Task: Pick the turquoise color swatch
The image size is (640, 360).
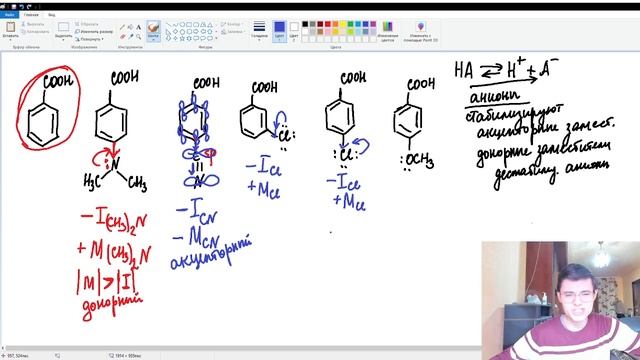Action: [x=358, y=24]
